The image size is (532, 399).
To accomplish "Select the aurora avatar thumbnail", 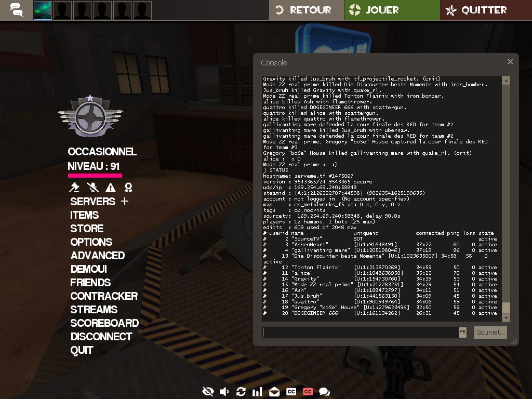I will (x=43, y=10).
